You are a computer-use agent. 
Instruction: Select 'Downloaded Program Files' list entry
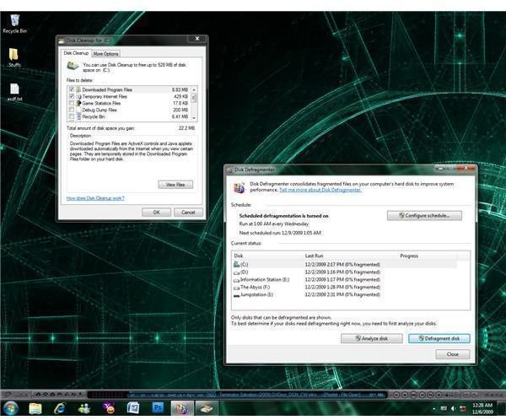[x=129, y=89]
